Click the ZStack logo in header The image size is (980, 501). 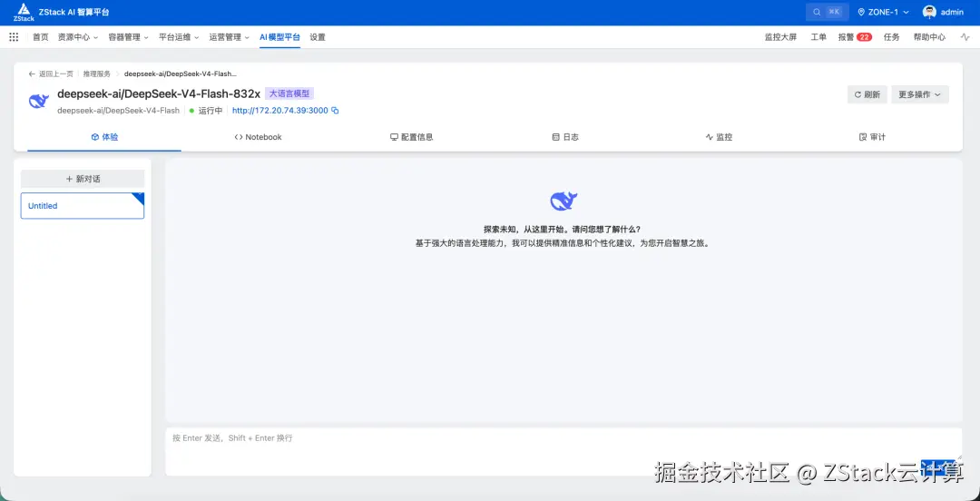(24, 13)
